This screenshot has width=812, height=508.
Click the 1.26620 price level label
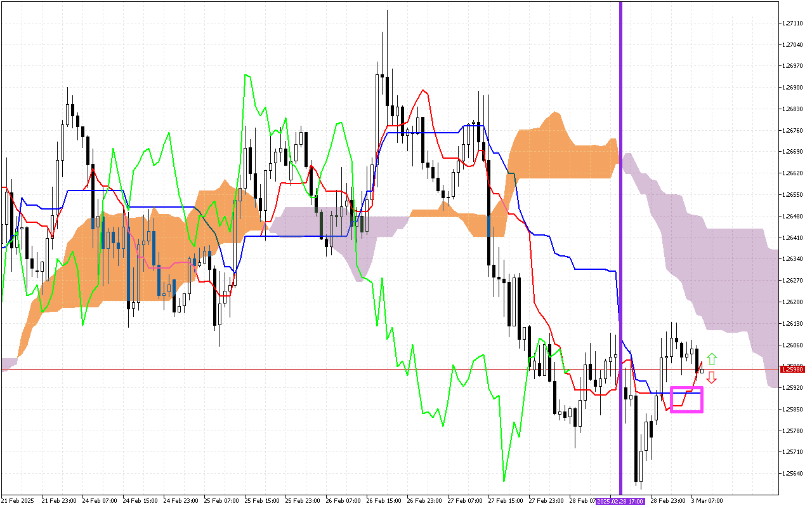793,173
